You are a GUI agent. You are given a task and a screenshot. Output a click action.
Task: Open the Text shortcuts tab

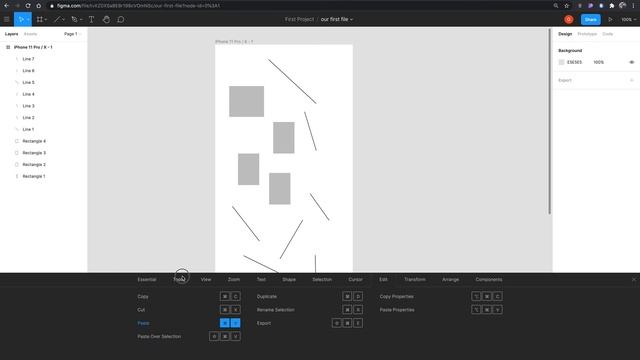tap(261, 280)
